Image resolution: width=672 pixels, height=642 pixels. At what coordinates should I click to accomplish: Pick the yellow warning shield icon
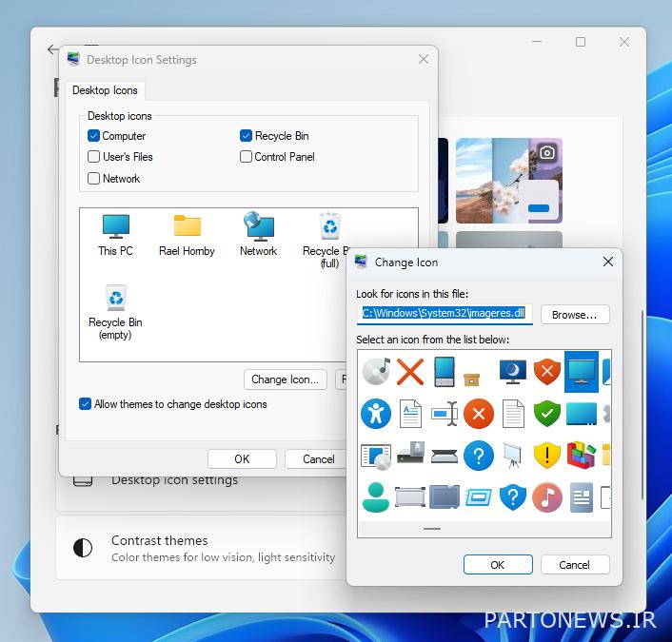546,456
